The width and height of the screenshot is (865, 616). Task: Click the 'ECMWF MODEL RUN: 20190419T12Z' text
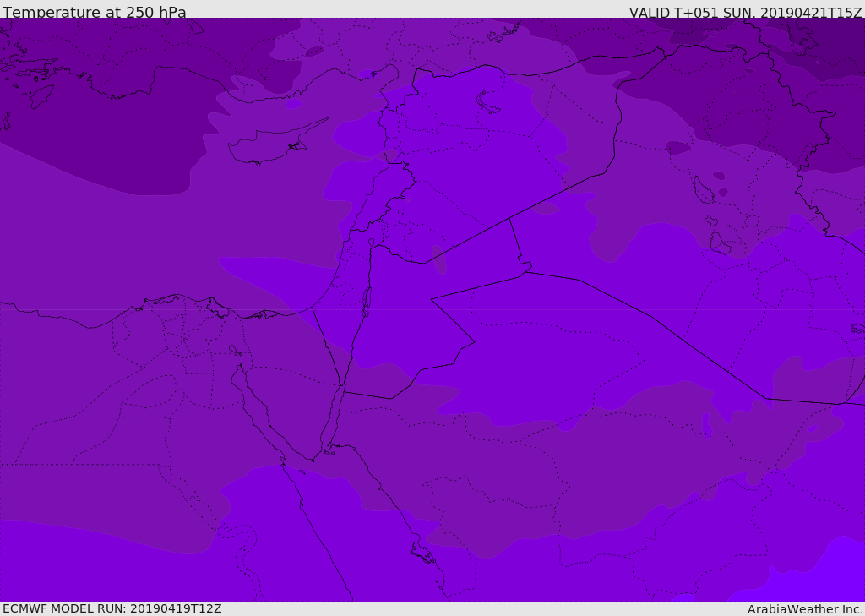tap(112, 608)
